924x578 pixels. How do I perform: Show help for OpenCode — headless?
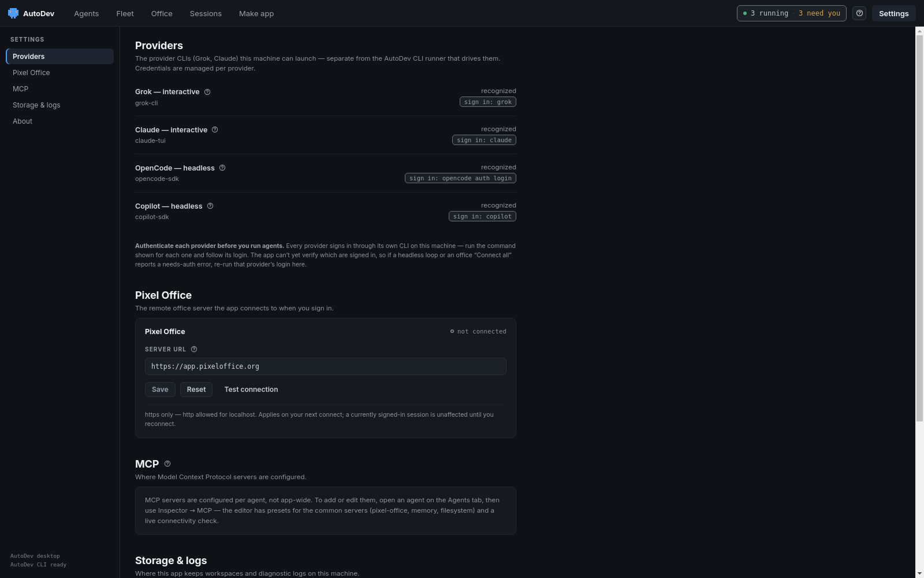(222, 168)
